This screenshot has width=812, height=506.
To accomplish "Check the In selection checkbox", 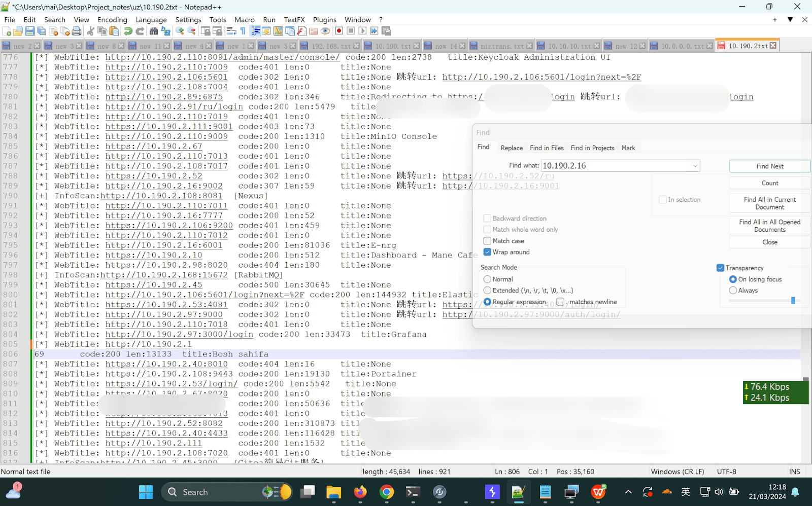I will click(x=662, y=199).
